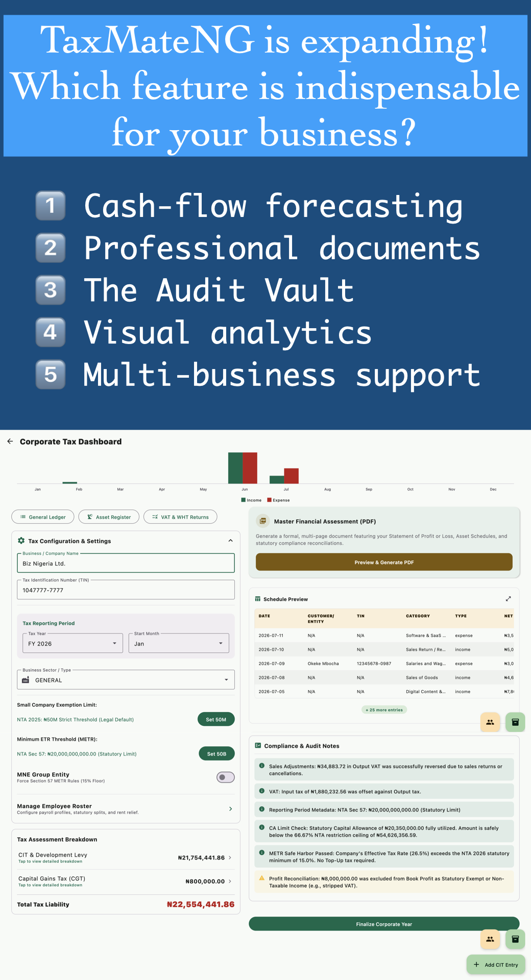
Task: Click the small February bar in chart
Action: 69,482
